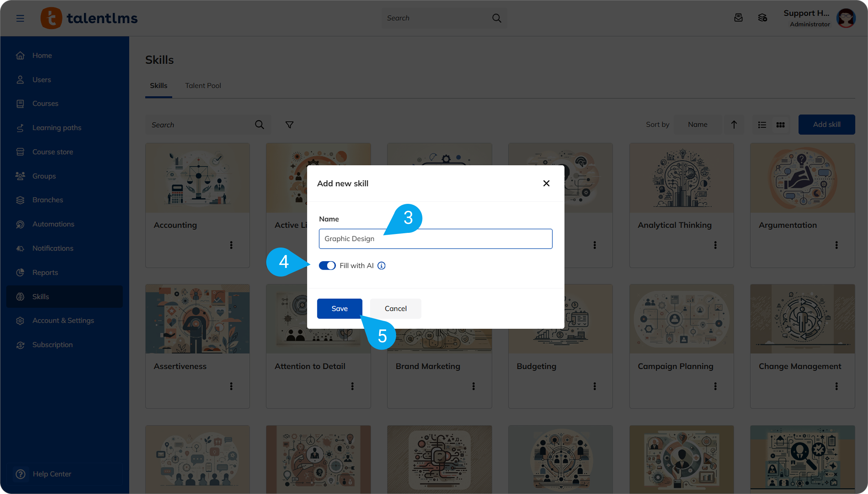The width and height of the screenshot is (868, 494).
Task: Click the hamburger menu icon
Action: [x=20, y=18]
